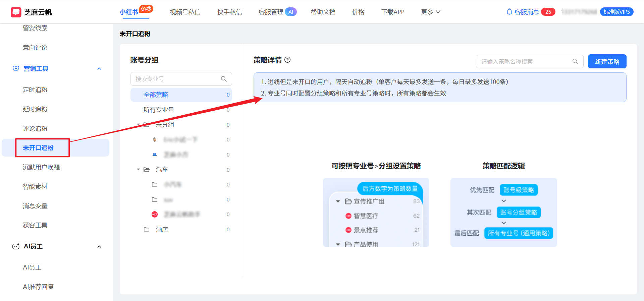Open 留资线索 in the sidebar
The width and height of the screenshot is (644, 301).
[x=35, y=28]
